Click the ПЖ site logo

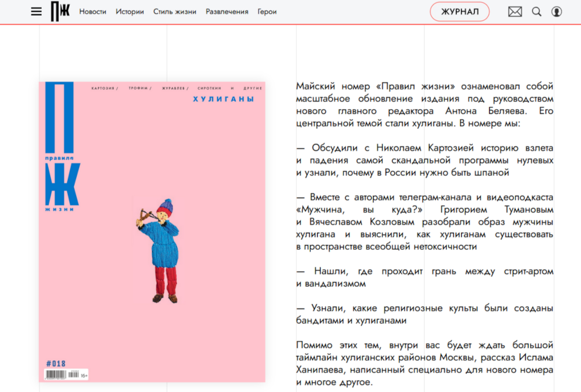[x=60, y=11]
